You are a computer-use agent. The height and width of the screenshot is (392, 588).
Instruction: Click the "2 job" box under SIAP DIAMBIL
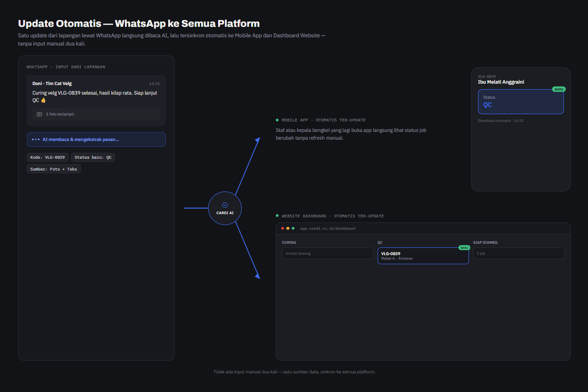(519, 253)
